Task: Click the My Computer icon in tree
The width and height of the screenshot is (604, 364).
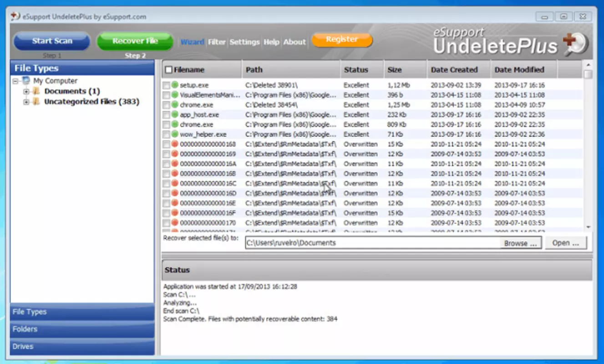Action: pos(26,81)
